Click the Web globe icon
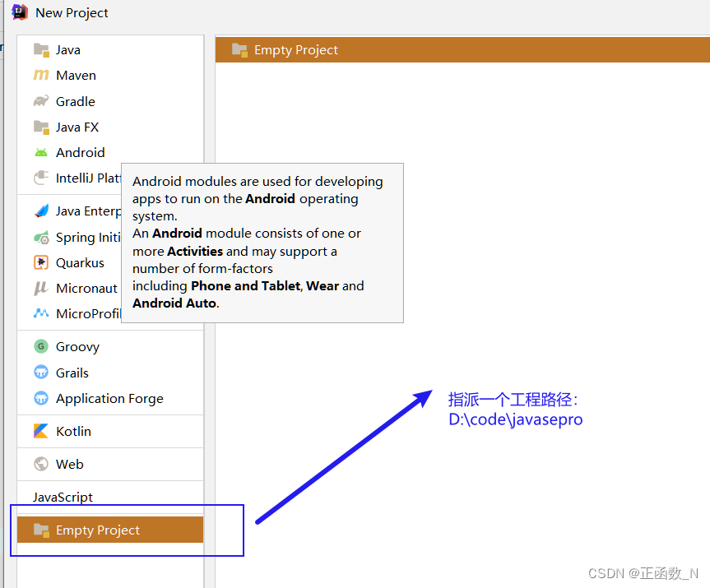 click(41, 464)
